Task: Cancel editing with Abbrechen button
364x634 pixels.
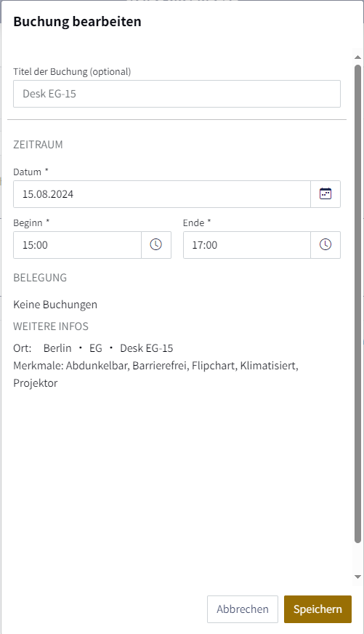Action: 243,609
